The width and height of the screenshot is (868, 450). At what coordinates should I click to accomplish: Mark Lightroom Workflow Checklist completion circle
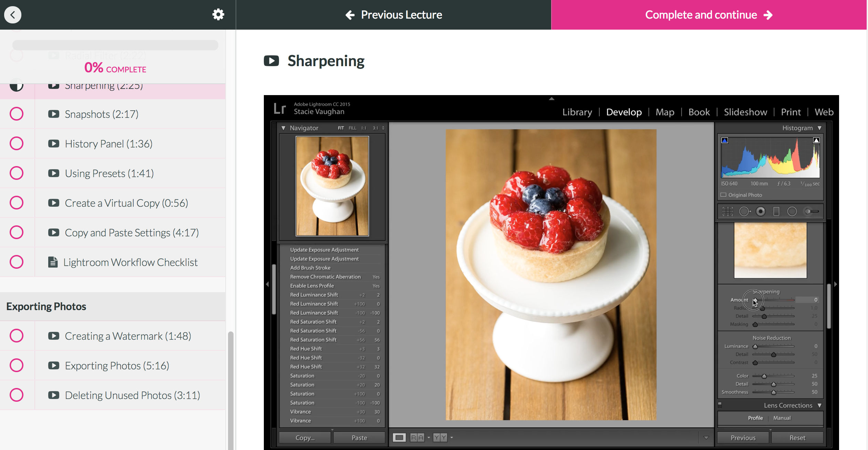coord(17,262)
